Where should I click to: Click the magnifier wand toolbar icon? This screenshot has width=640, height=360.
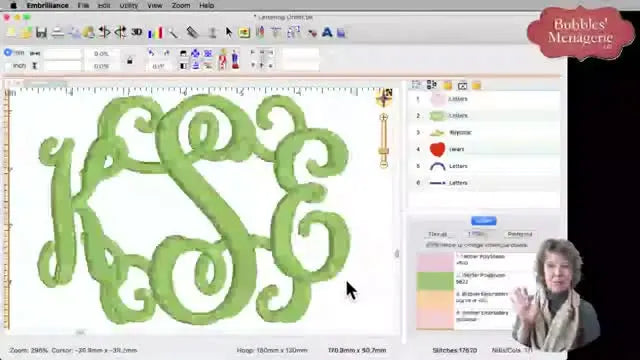click(x=173, y=33)
